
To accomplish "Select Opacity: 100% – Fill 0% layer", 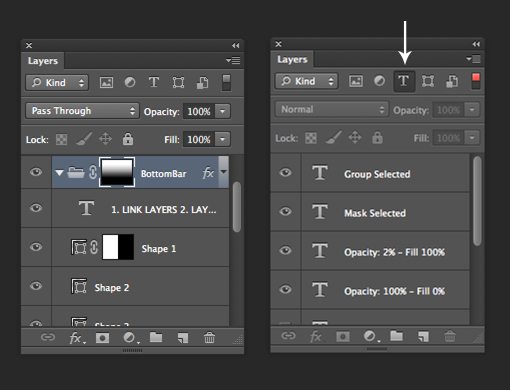I will pyautogui.click(x=386, y=290).
